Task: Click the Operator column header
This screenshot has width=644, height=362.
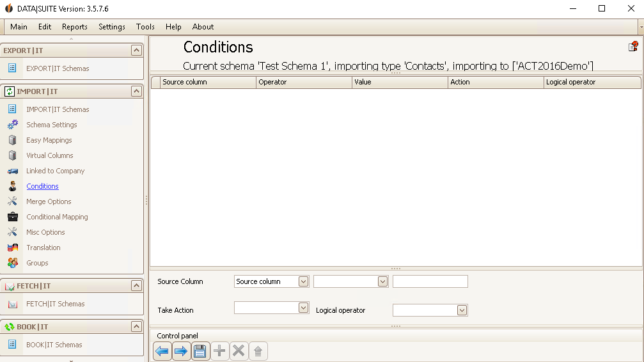Action: pos(304,82)
